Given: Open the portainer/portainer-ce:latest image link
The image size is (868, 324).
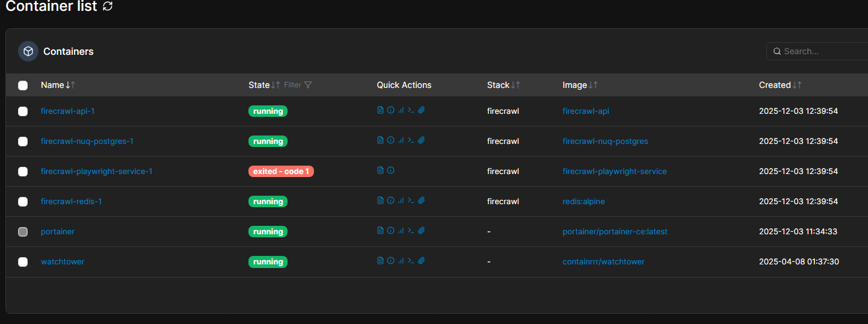Looking at the screenshot, I should coord(615,231).
